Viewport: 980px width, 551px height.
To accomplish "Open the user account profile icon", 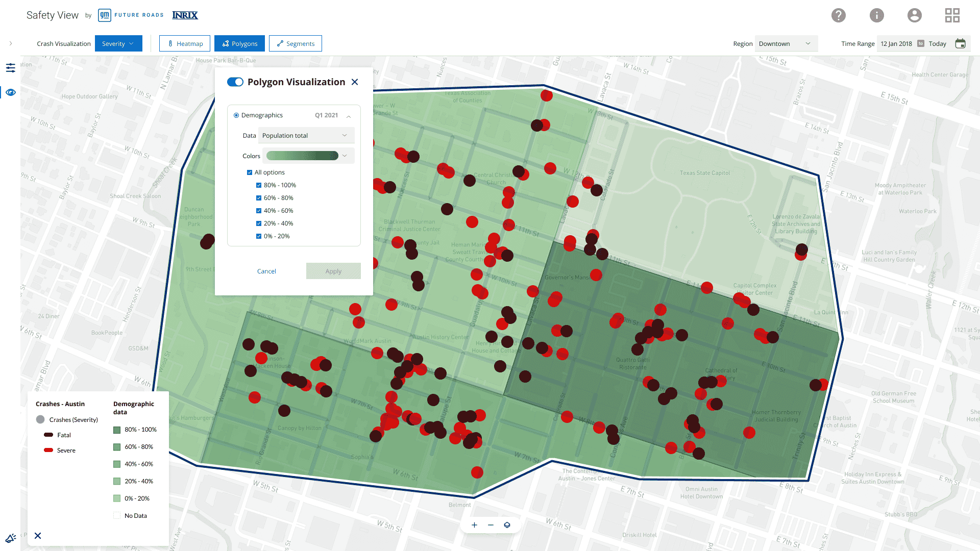I will click(915, 15).
